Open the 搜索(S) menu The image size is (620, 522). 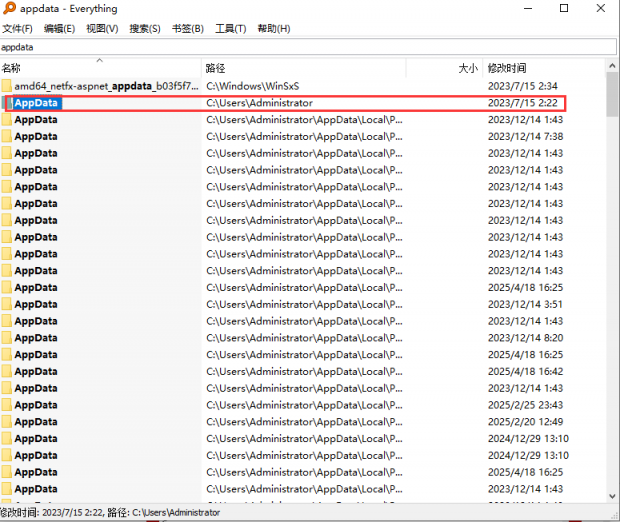pos(144,28)
